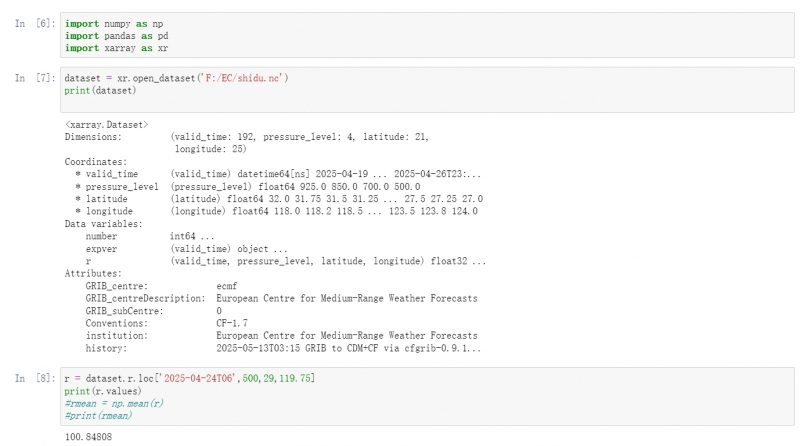Image resolution: width=800 pixels, height=446 pixels.
Task: Place cursor on 'import pandas as pd' line
Action: pos(110,35)
